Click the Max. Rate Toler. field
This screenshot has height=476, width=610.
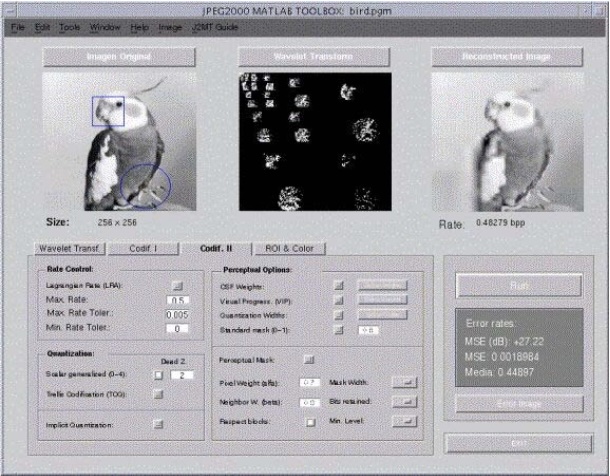point(177,314)
